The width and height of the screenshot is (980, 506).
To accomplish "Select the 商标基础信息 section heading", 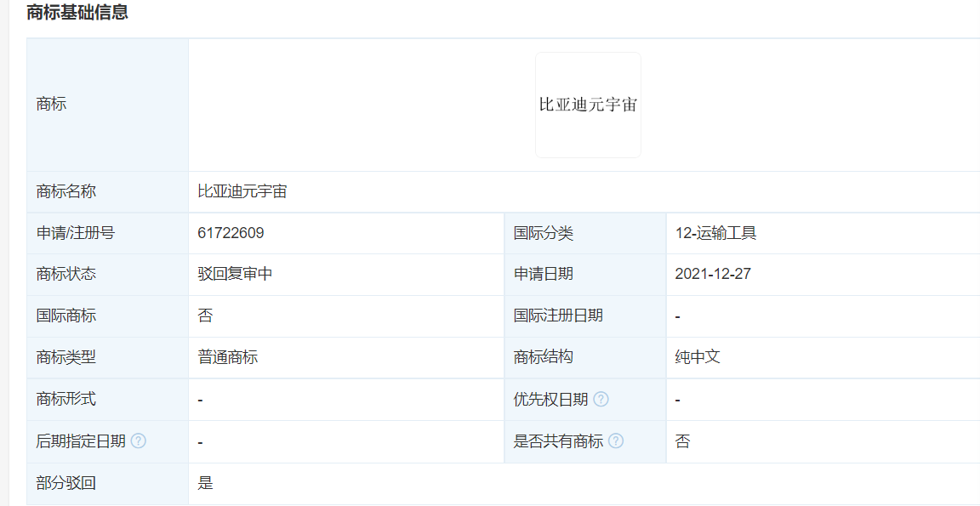I will tap(77, 13).
